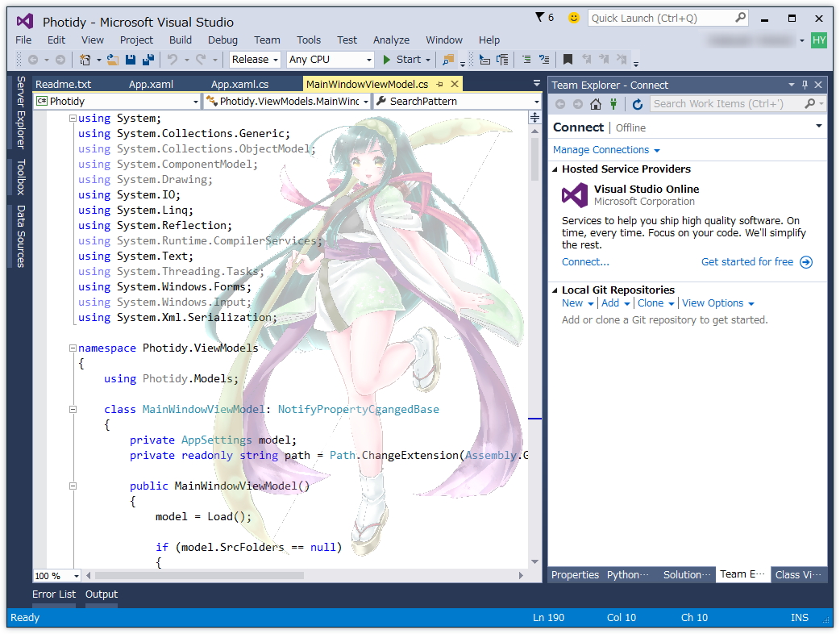Comment out selected lines via toolbar icon
This screenshot has width=840, height=634.
tap(527, 60)
